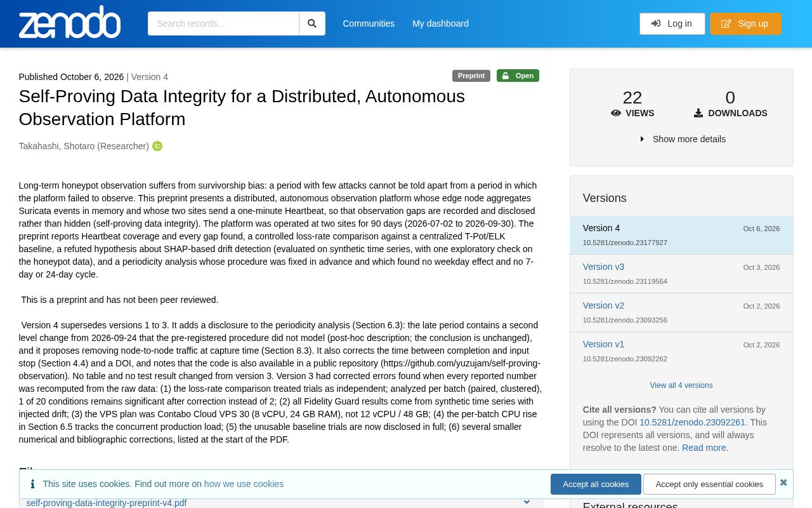Go to My dashboard

click(x=440, y=23)
